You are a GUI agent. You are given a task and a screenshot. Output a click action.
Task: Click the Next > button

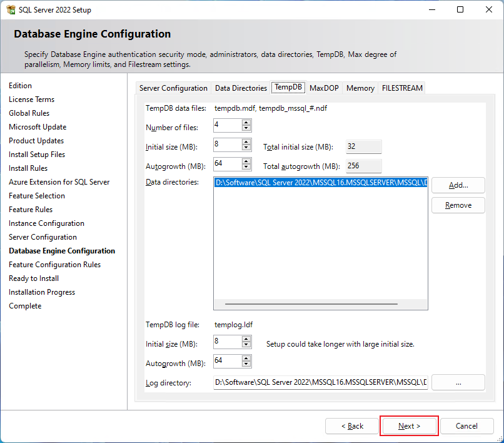(x=409, y=426)
